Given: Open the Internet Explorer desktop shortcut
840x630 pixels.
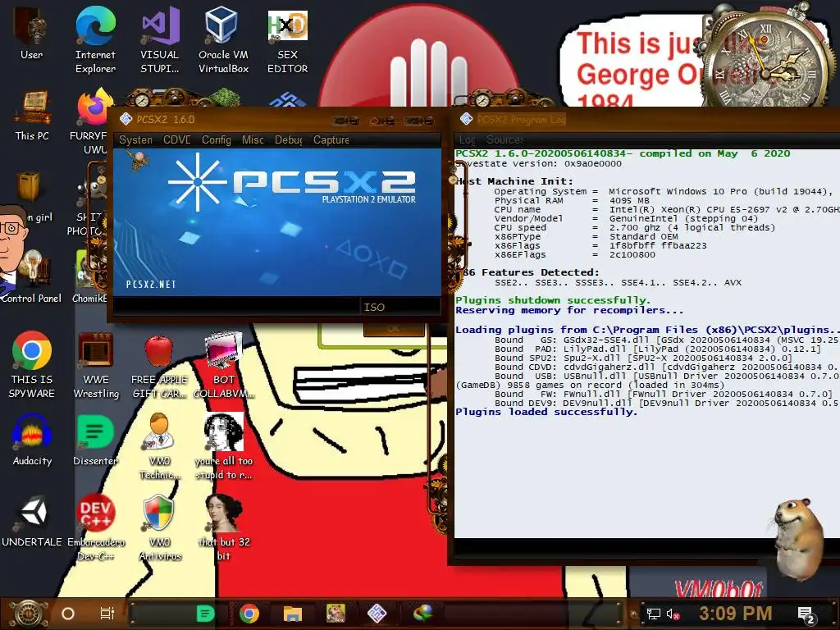Looking at the screenshot, I should pos(95,40).
